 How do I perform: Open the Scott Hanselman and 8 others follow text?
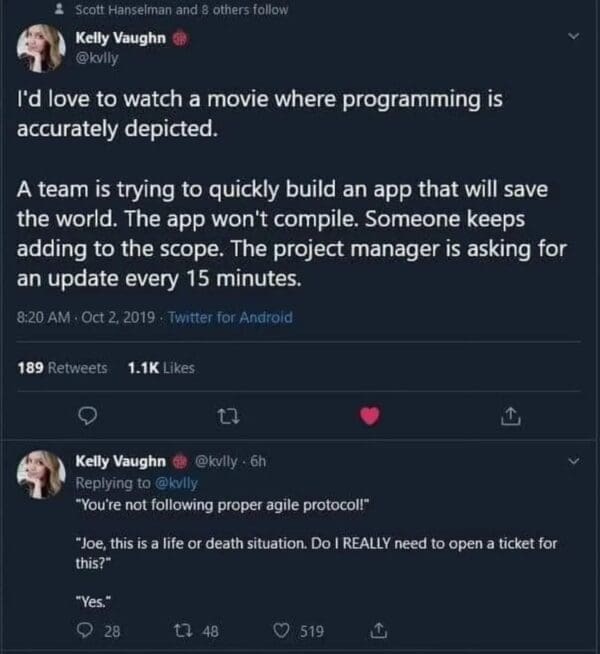pos(181,10)
